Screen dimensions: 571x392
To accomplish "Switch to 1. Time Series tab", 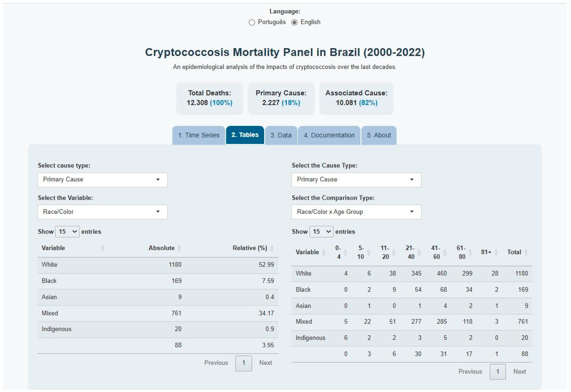I will click(x=199, y=135).
